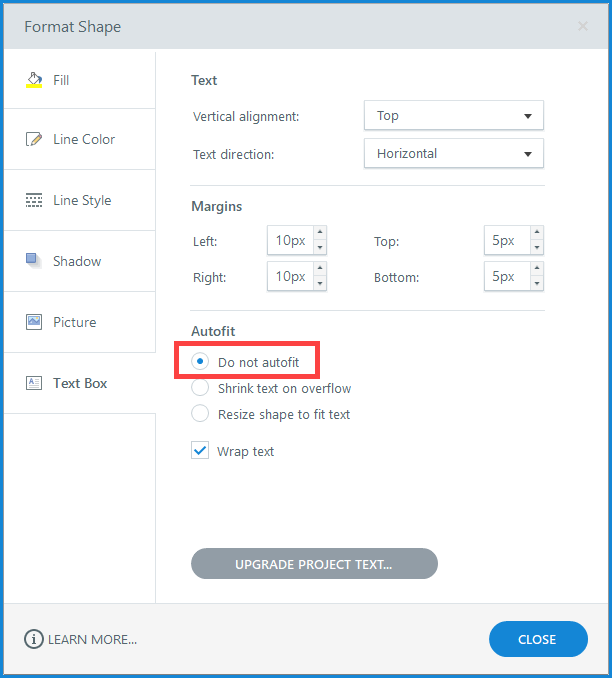The width and height of the screenshot is (612, 678).
Task: Click the Picture landscape icon
Action: click(34, 322)
